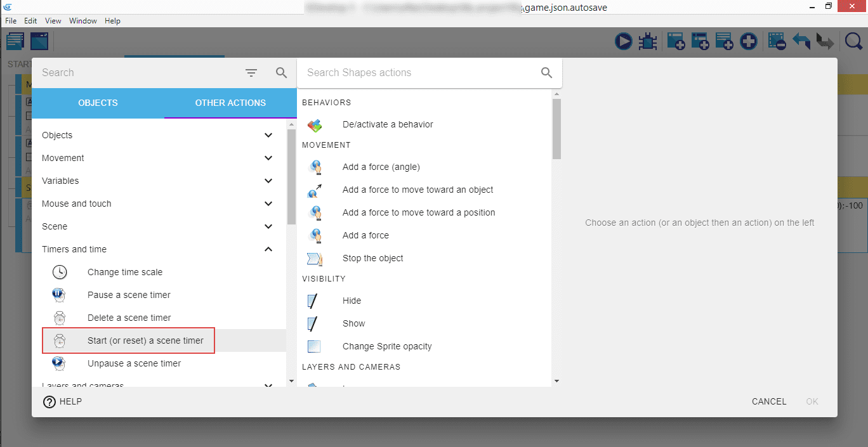Click the help question mark icon
868x447 pixels.
click(x=49, y=401)
